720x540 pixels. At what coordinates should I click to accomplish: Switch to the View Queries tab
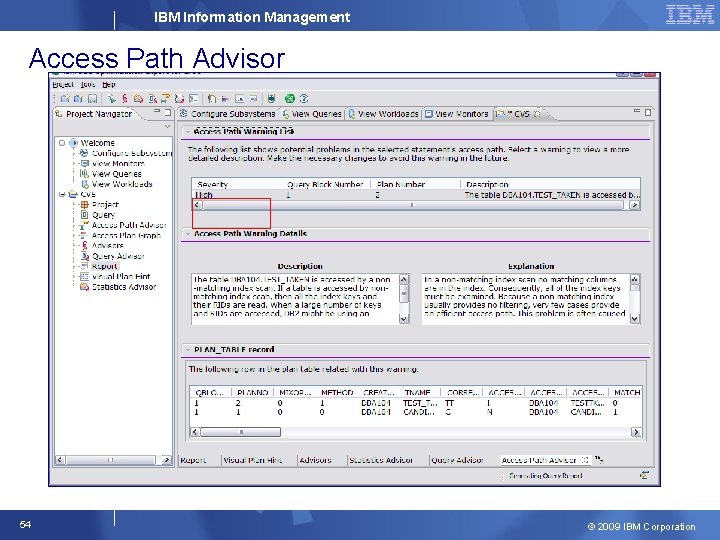[312, 113]
